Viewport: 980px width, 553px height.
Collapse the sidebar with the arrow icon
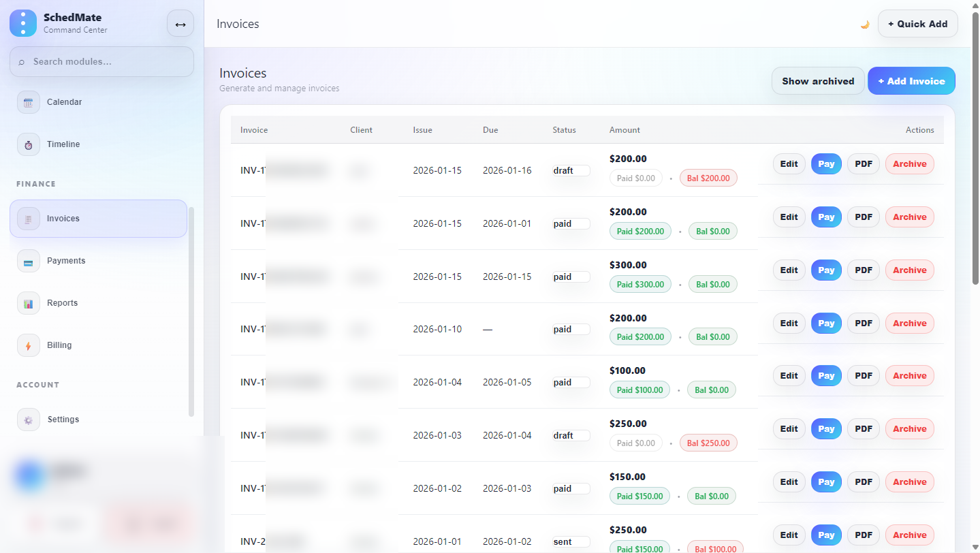(x=180, y=23)
